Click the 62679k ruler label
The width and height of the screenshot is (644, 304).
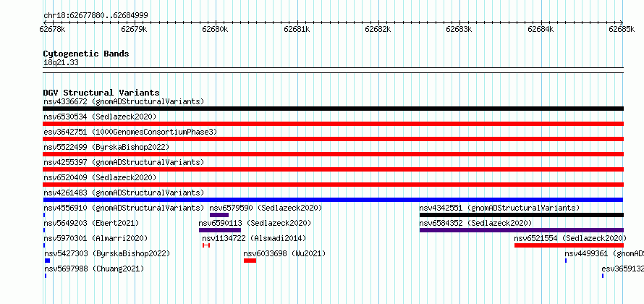click(134, 29)
